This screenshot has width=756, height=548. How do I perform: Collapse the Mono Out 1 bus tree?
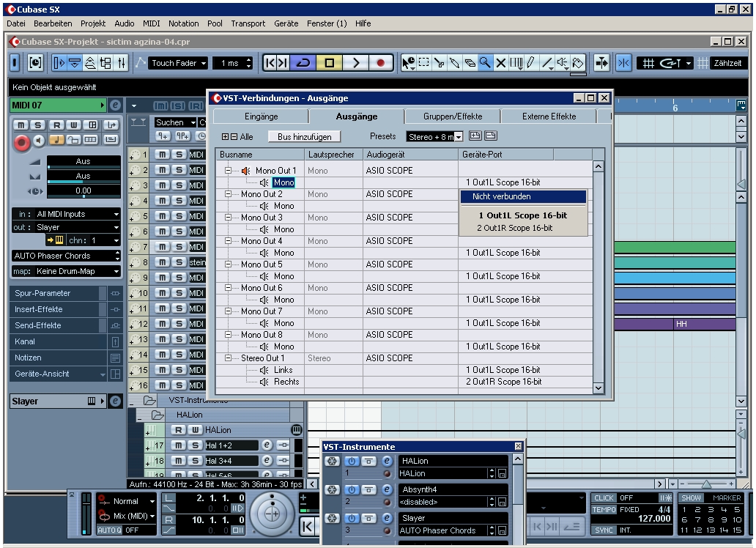click(228, 170)
